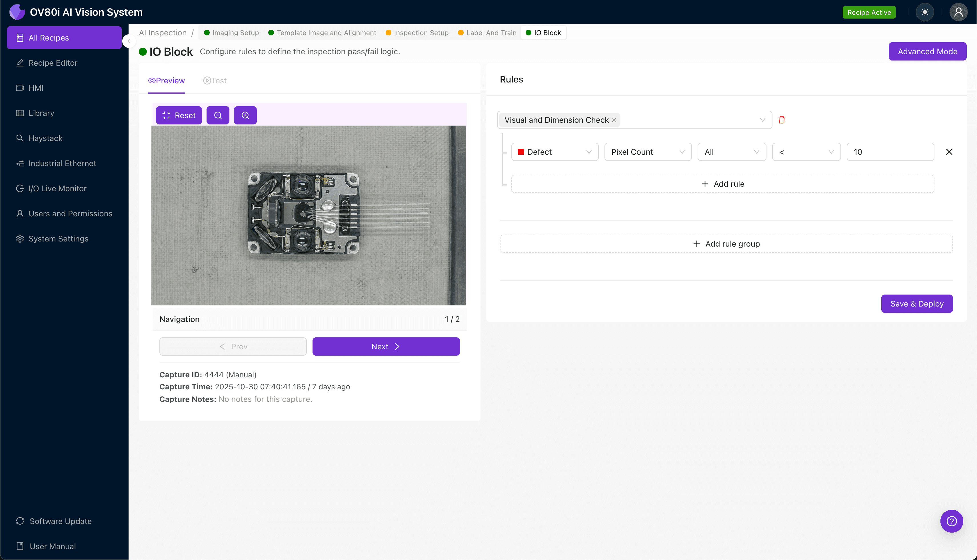Advance to the next capture with Next
This screenshot has height=560, width=977.
tap(385, 346)
